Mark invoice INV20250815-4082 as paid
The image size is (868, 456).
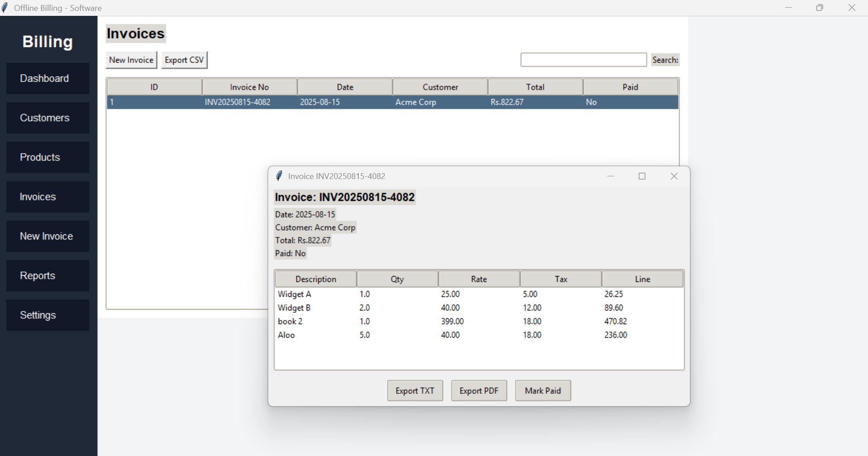pos(543,390)
